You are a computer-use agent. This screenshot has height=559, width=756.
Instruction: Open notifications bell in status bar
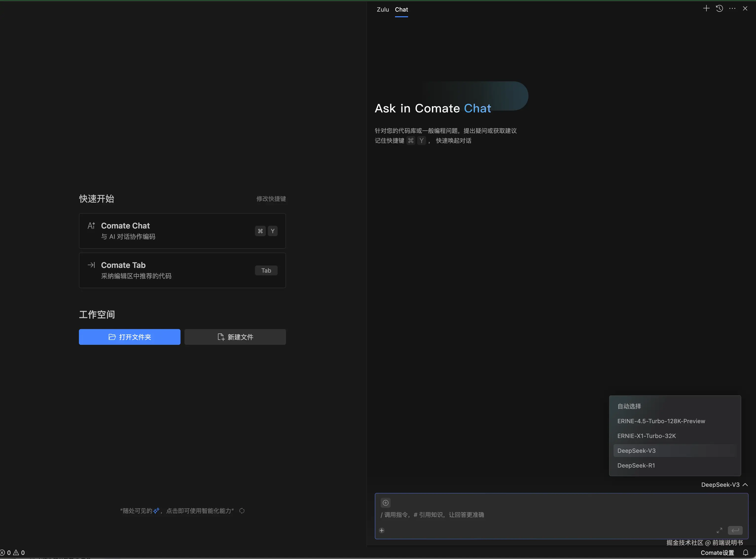point(745,553)
